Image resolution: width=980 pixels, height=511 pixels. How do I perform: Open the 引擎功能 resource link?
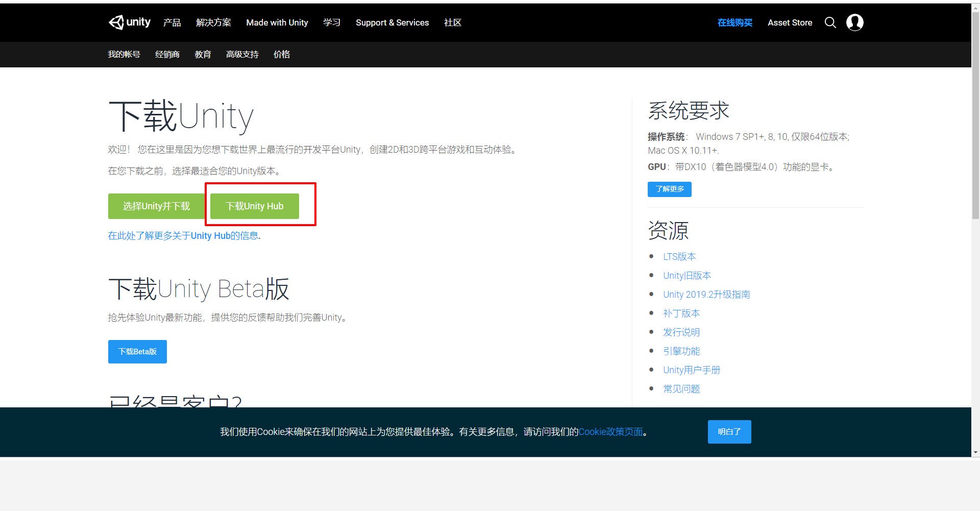point(681,351)
